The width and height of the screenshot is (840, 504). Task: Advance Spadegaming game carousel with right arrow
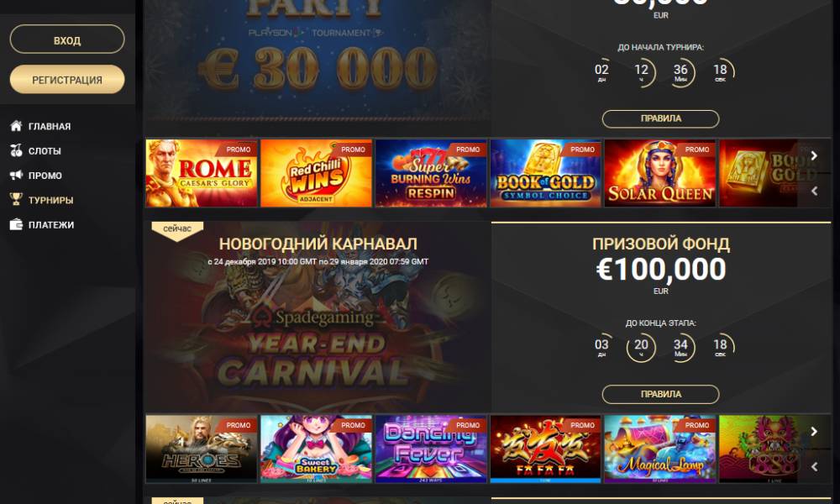tap(814, 432)
